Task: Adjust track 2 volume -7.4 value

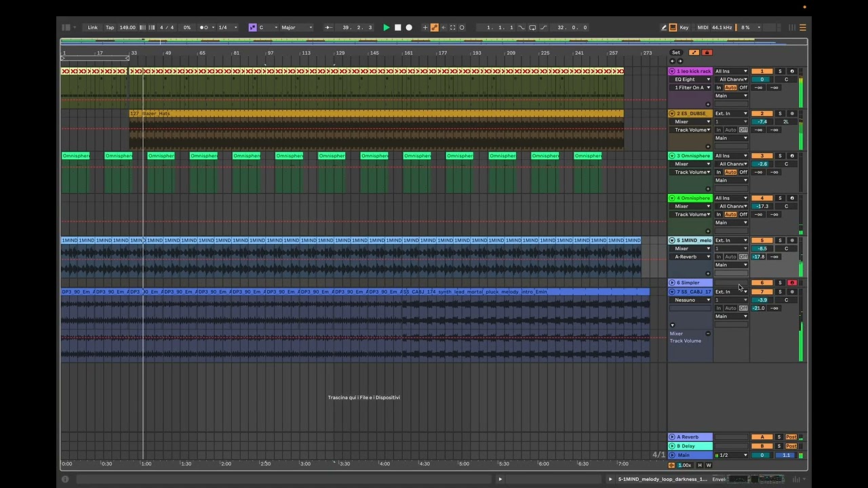Action: pos(762,121)
